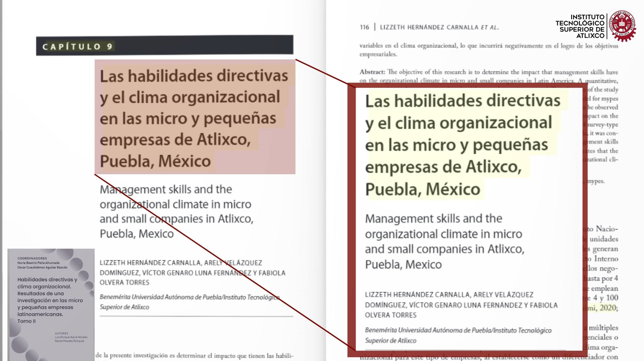Click the highlighted Spanish title on the left page
644x361 pixels.
click(195, 117)
